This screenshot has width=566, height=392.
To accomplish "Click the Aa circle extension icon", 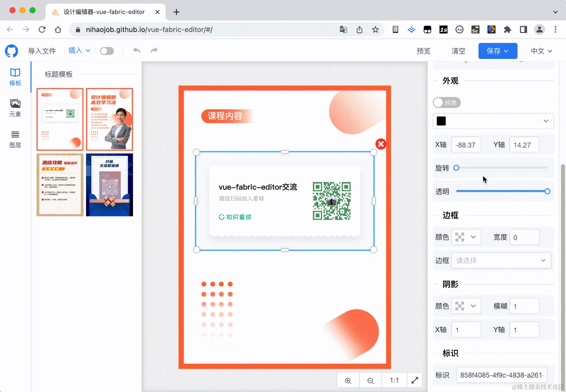I will (459, 29).
